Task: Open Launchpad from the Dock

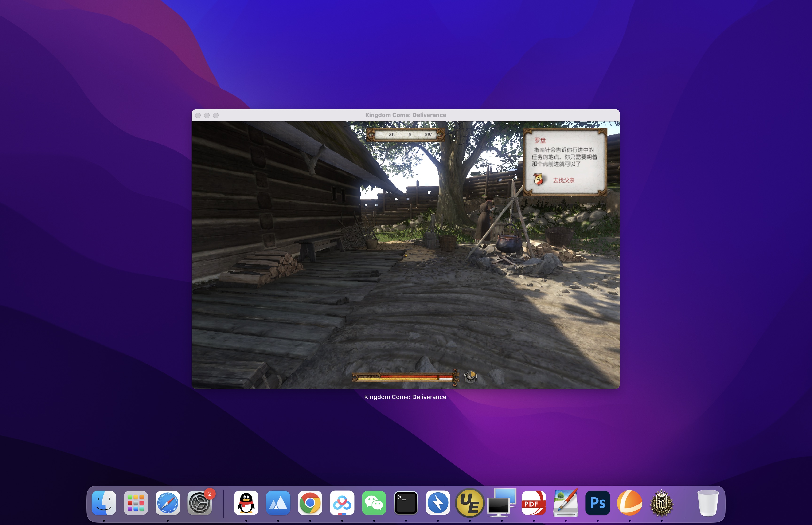Action: coord(136,503)
